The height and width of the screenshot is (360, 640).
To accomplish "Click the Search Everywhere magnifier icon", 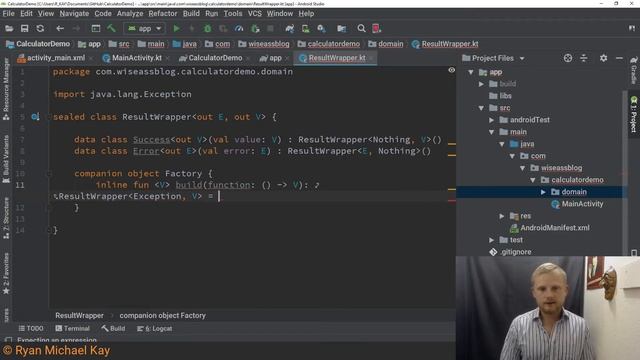I will 361,29.
